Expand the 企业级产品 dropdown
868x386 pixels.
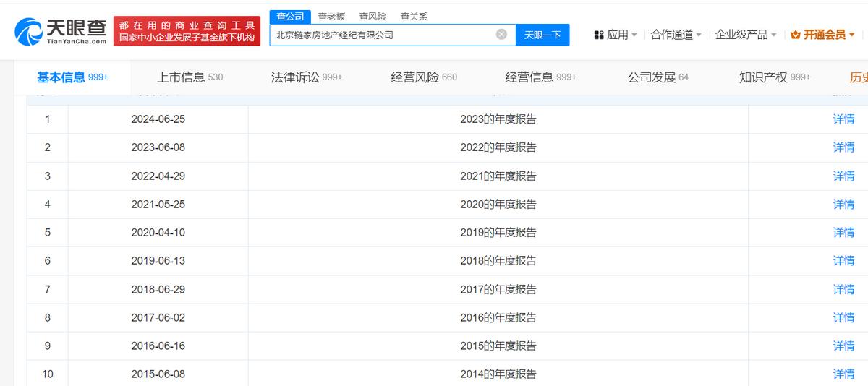pyautogui.click(x=774, y=35)
